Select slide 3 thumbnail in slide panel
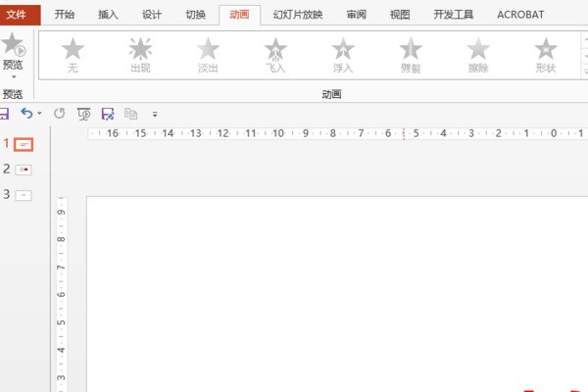The image size is (588, 392). [24, 195]
